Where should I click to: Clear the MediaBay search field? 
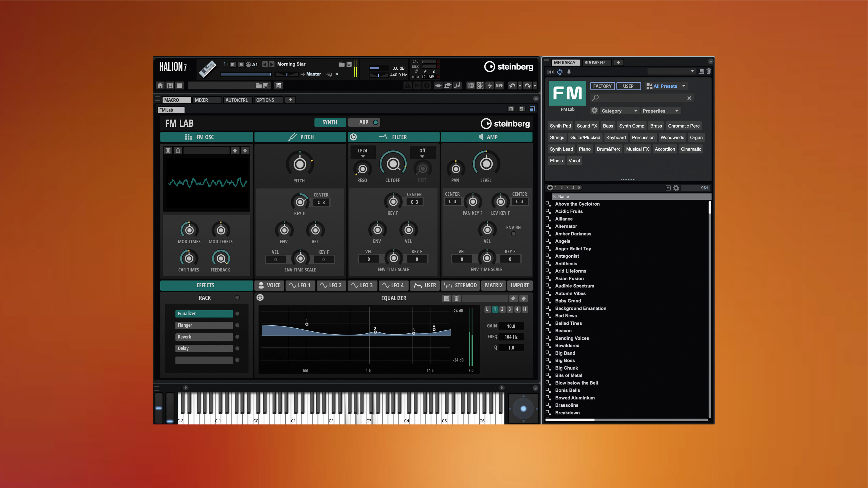689,98
